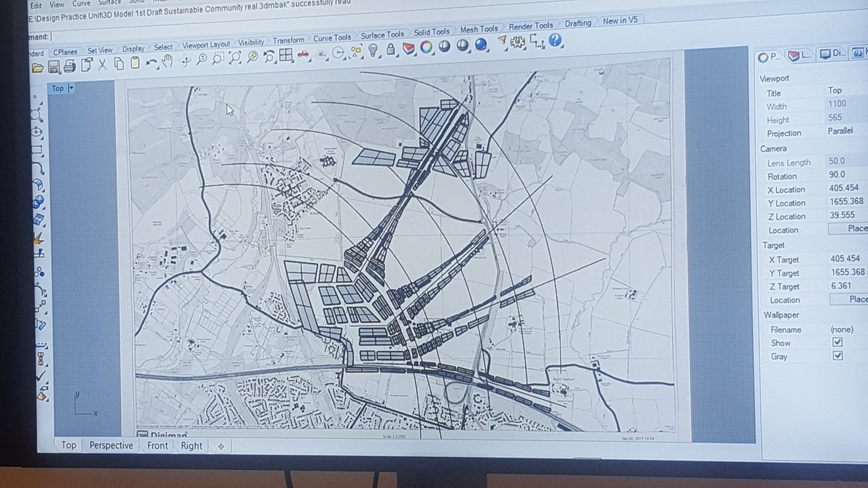Click the Print icon
The image size is (868, 488).
coord(69,67)
